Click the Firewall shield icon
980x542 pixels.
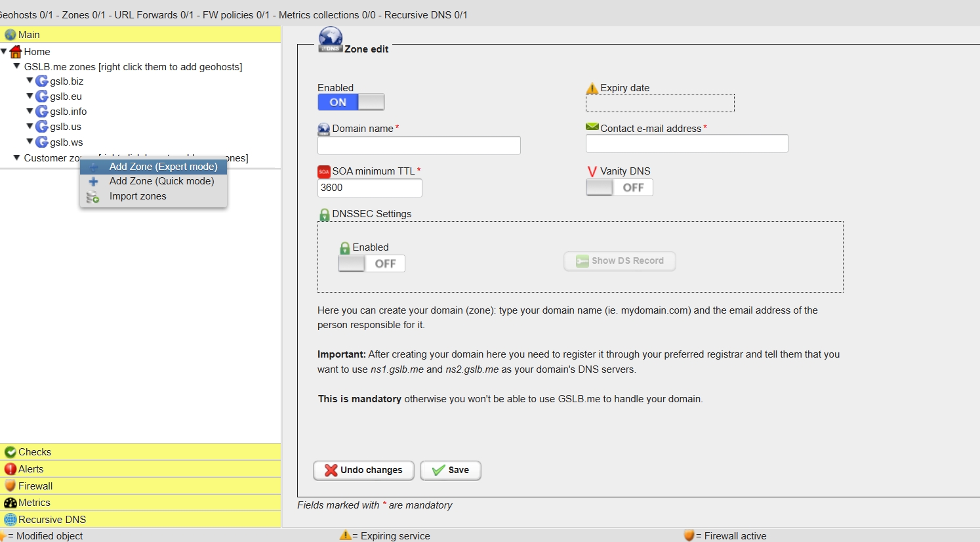tap(10, 486)
